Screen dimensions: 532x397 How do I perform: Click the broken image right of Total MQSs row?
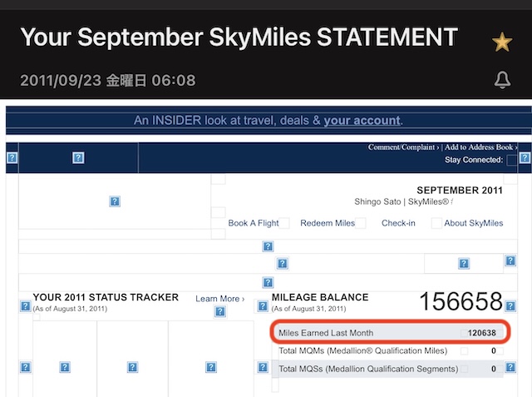pyautogui.click(x=510, y=367)
